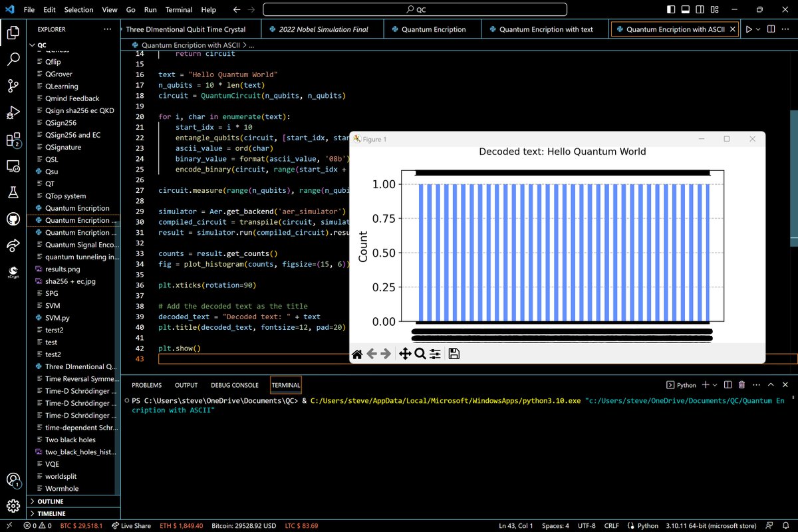
Task: Open Run and Debug view
Action: coord(13,113)
